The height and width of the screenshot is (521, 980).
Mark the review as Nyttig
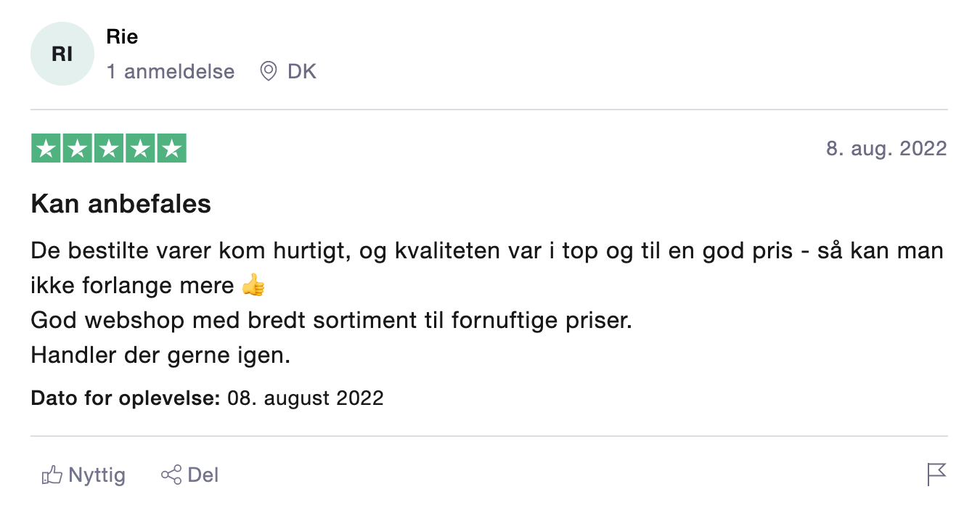point(97,476)
